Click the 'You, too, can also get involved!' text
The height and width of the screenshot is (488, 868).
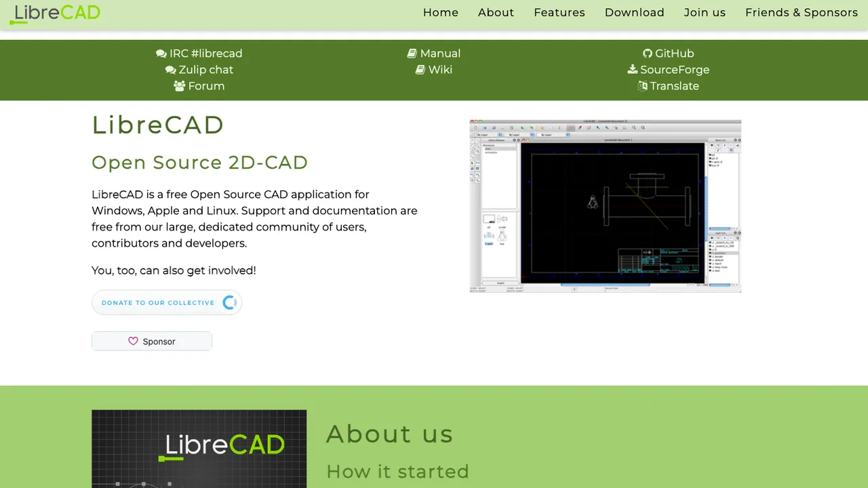click(x=174, y=270)
